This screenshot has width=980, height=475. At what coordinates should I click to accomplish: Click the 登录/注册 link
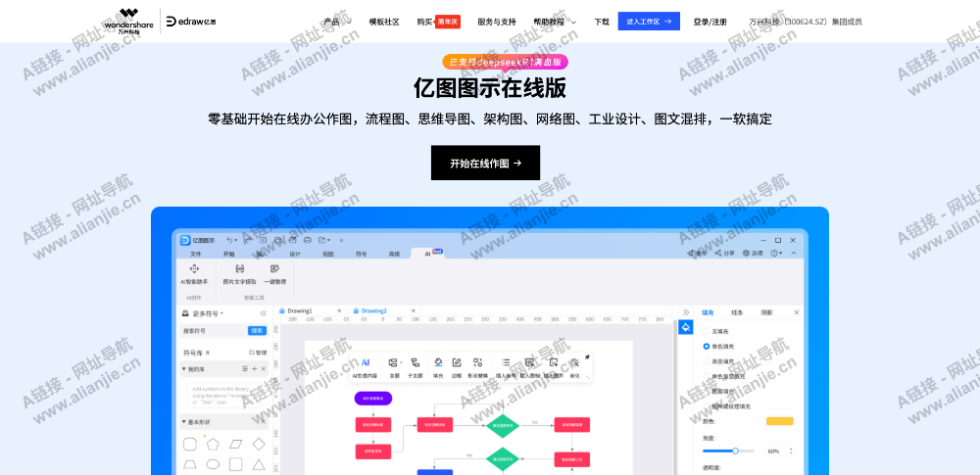pos(710,22)
